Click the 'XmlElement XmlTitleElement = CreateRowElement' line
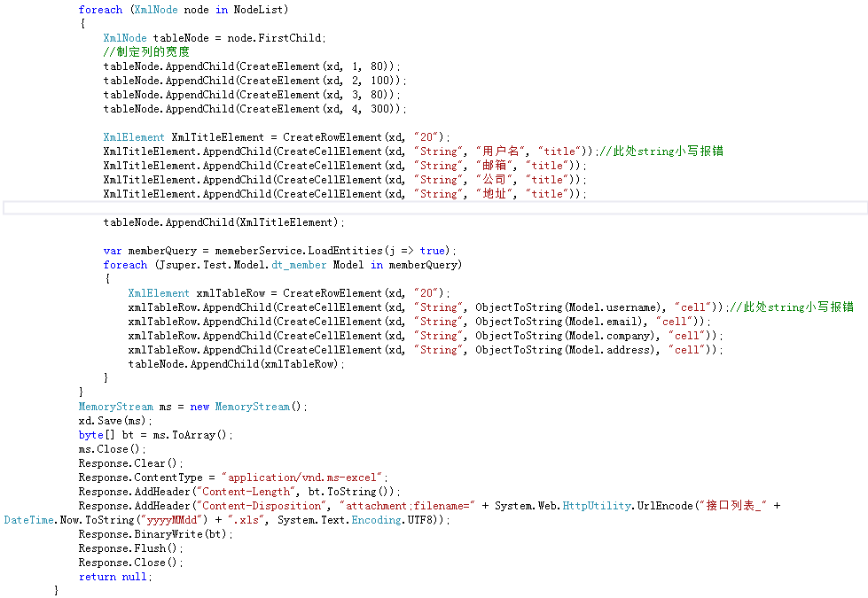Screen dimensions: 868x598 (x=277, y=137)
